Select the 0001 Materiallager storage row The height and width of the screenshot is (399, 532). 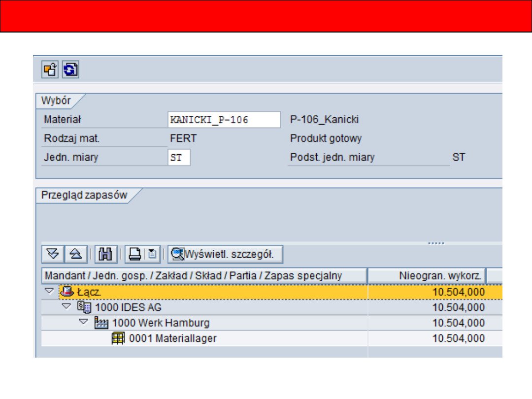(172, 338)
